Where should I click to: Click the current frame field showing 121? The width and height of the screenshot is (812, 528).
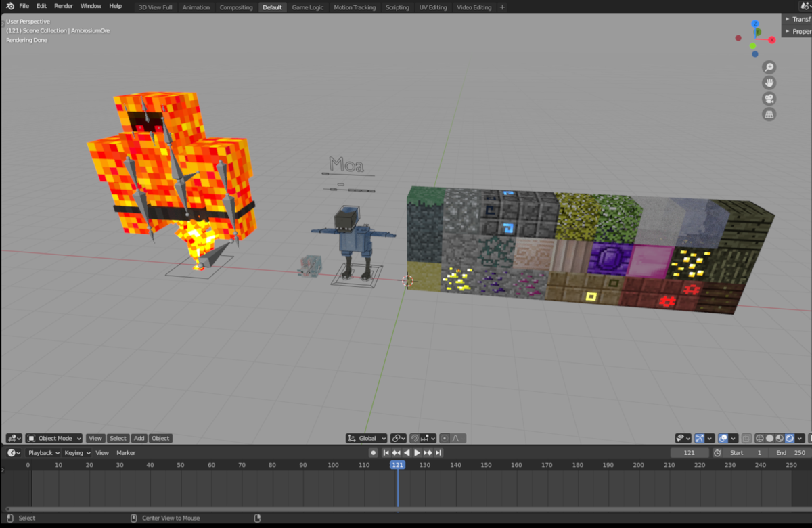tap(690, 452)
